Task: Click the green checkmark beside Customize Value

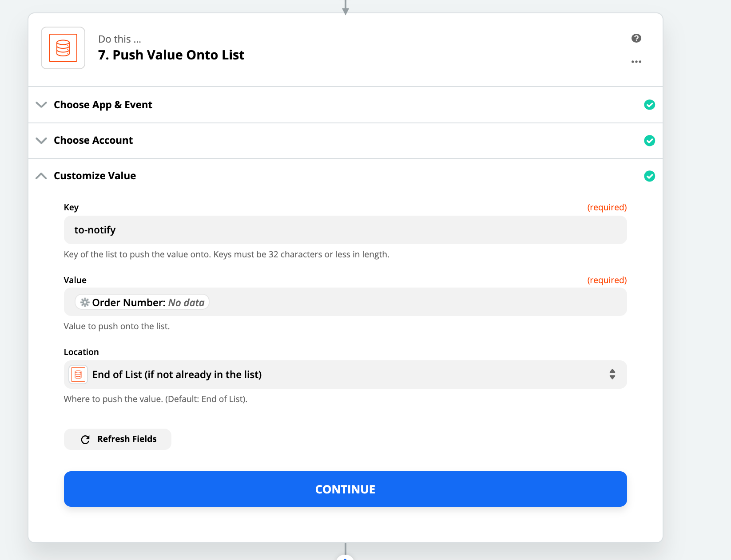Action: pos(649,176)
